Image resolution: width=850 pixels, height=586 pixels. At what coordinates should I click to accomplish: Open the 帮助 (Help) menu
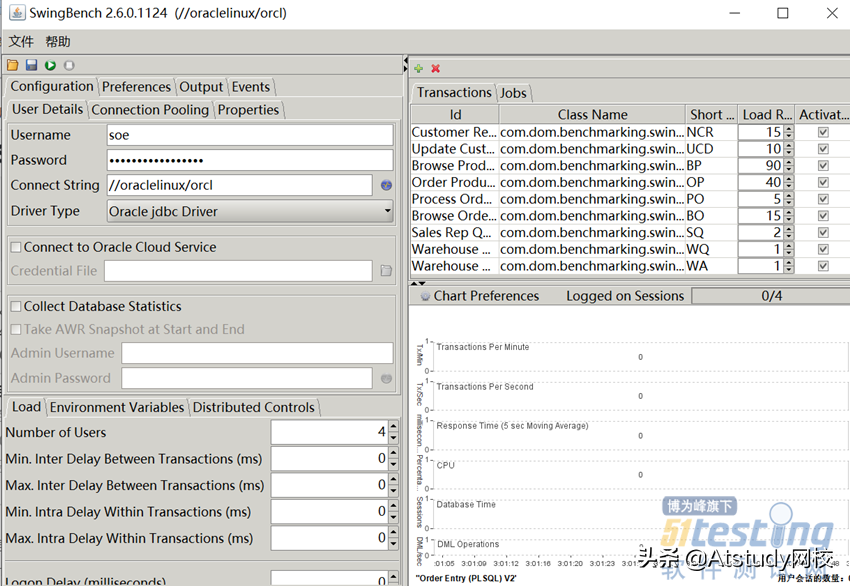pos(58,42)
